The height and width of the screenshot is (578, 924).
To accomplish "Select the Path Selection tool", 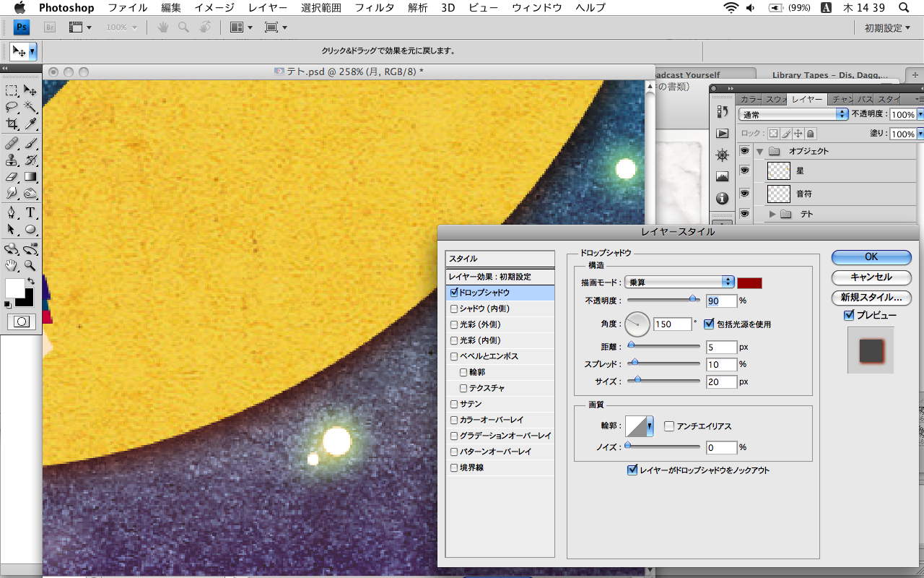I will [x=12, y=229].
